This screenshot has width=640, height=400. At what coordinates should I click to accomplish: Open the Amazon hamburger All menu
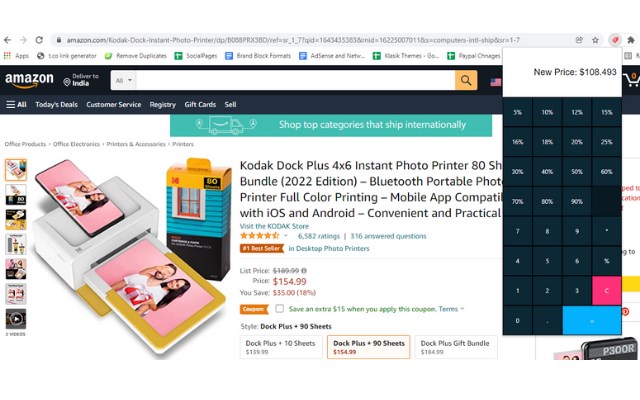[x=16, y=104]
